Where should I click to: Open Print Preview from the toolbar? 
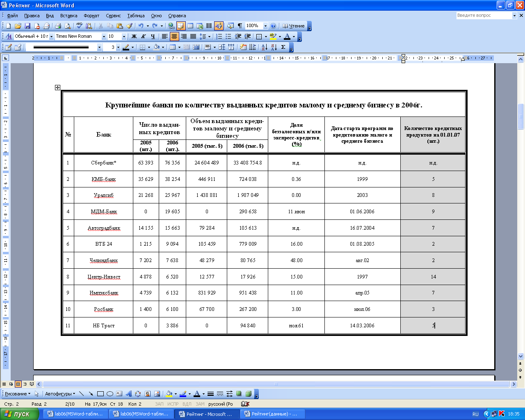[67, 26]
